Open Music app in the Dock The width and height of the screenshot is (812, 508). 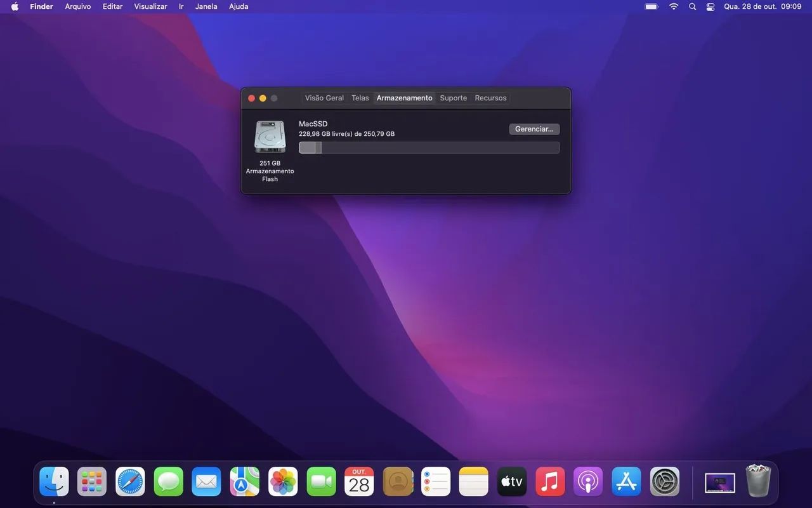pos(550,481)
